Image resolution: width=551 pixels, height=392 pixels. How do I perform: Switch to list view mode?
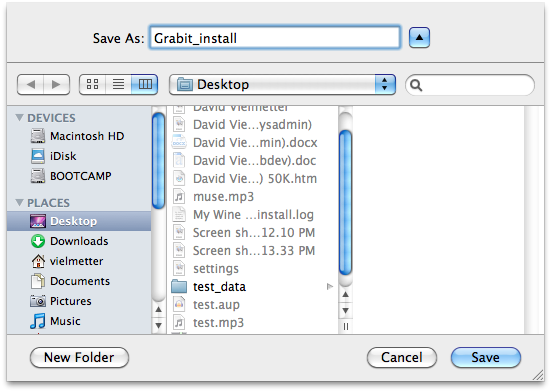[118, 84]
